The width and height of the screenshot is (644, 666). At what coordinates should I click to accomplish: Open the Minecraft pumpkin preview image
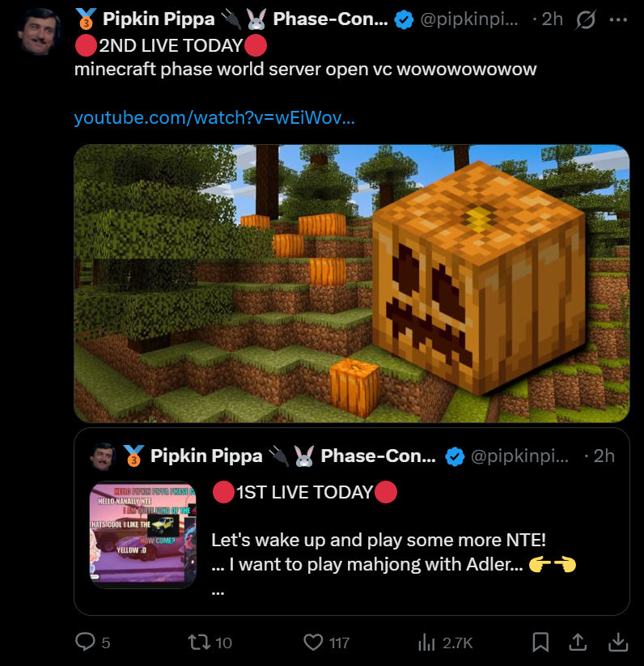point(351,283)
